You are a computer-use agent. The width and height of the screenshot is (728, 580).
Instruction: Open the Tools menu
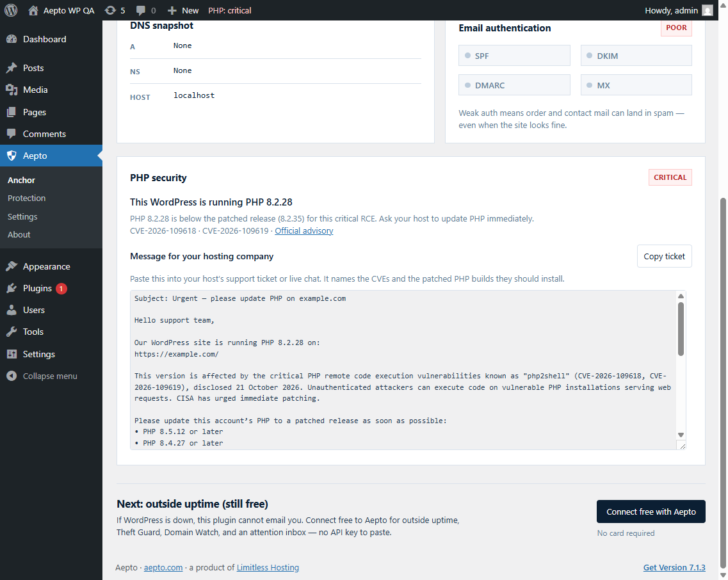point(51,332)
